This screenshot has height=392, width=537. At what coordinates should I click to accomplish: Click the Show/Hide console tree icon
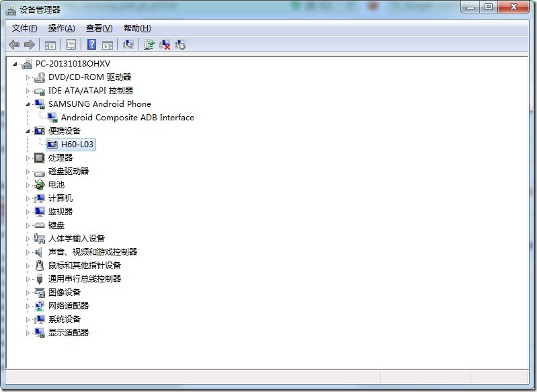point(50,45)
